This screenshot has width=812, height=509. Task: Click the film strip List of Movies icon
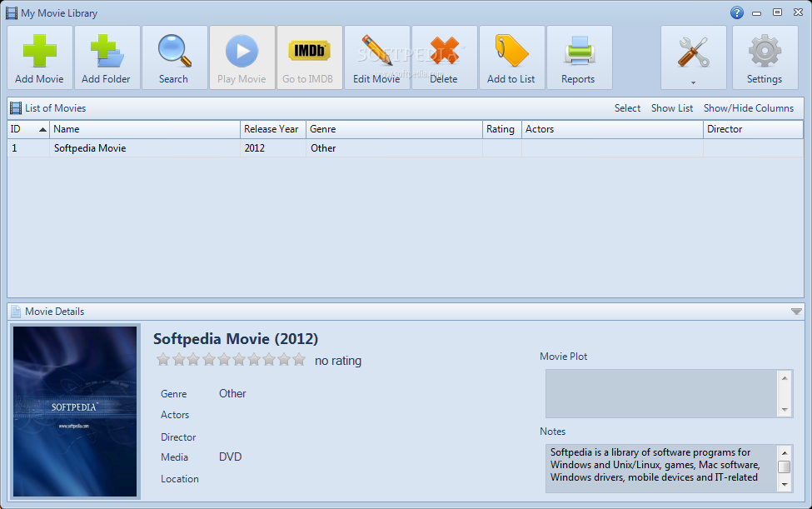(x=16, y=108)
